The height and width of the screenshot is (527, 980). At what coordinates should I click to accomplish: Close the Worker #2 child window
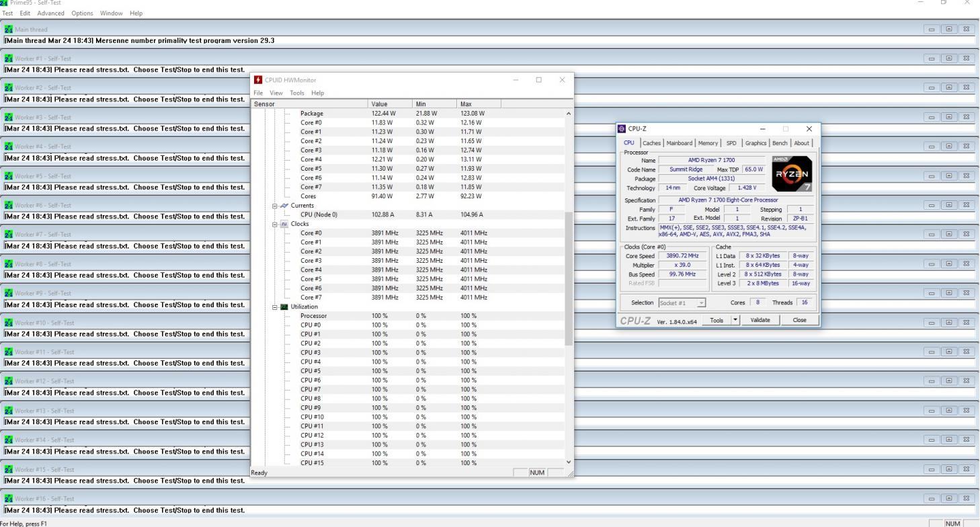967,87
